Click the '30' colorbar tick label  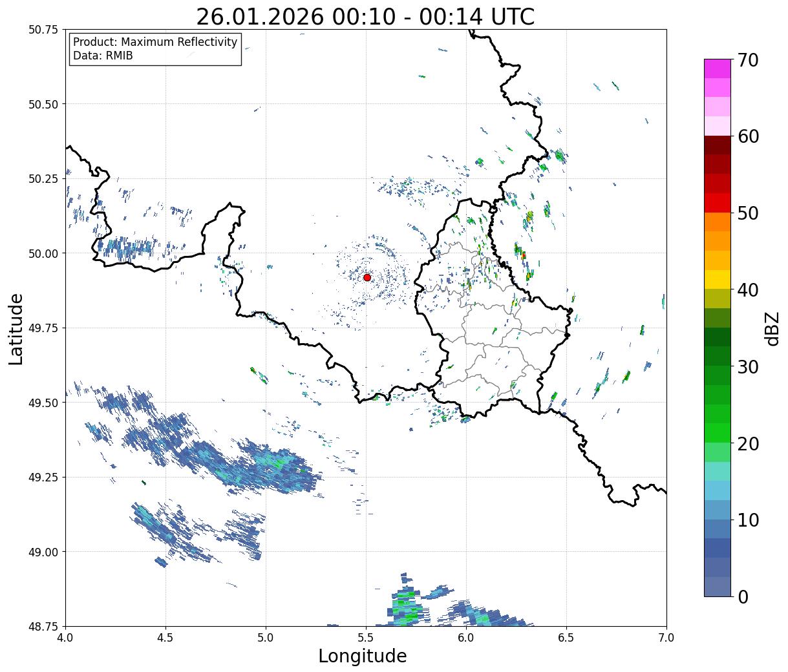tap(747, 367)
